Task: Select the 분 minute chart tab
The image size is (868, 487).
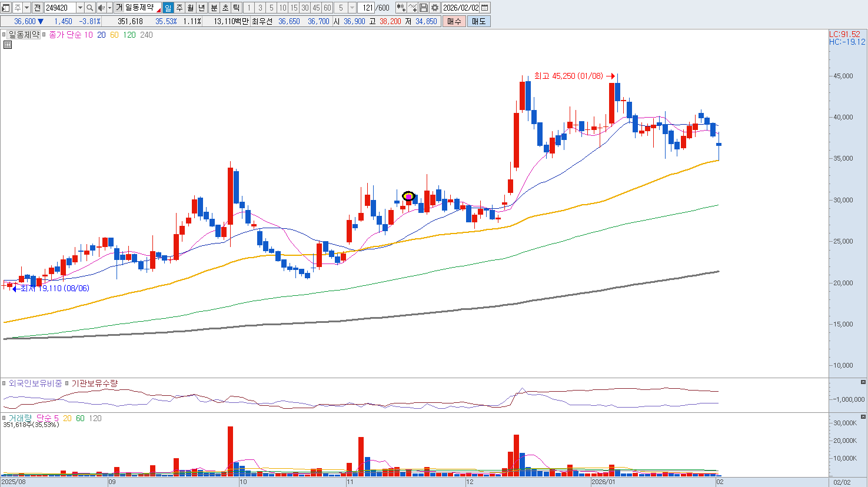Action: point(214,8)
